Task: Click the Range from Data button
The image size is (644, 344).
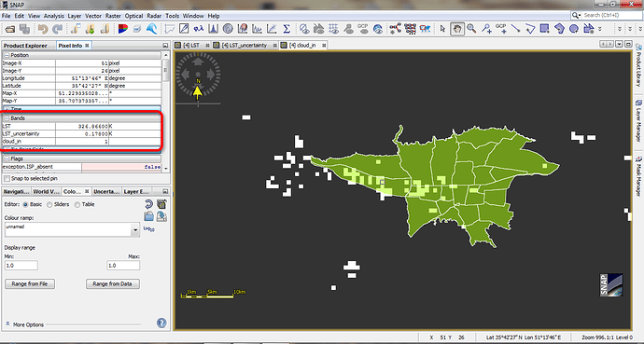Action: 113,283
